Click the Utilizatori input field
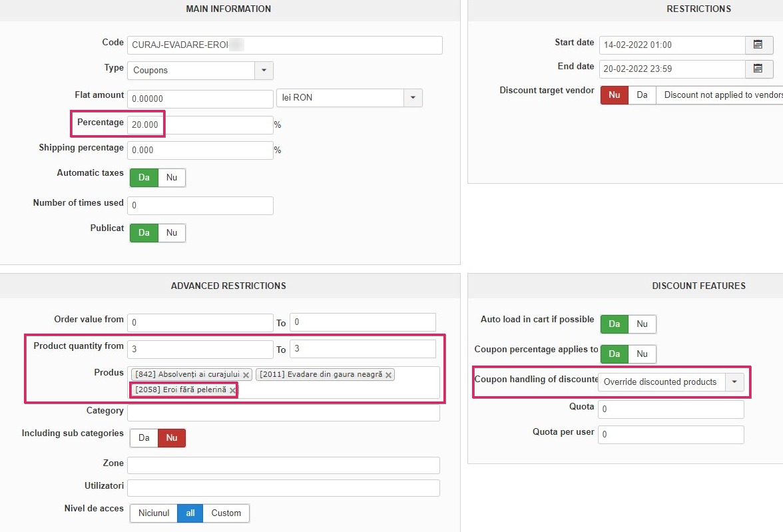Viewport: 783px width, 532px height. (283, 487)
